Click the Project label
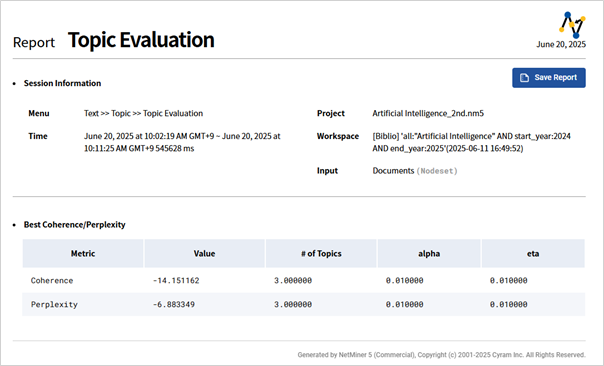 coord(331,113)
